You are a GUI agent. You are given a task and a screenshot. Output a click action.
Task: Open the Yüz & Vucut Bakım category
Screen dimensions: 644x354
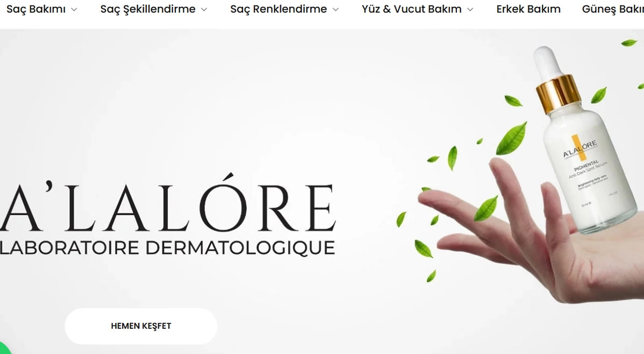click(x=412, y=9)
